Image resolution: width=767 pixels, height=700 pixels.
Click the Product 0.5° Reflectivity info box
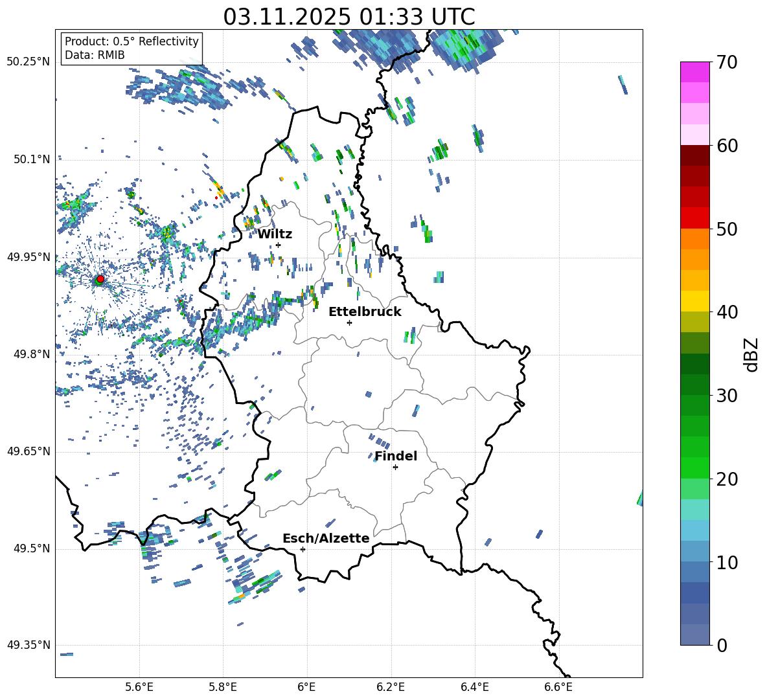pos(132,49)
